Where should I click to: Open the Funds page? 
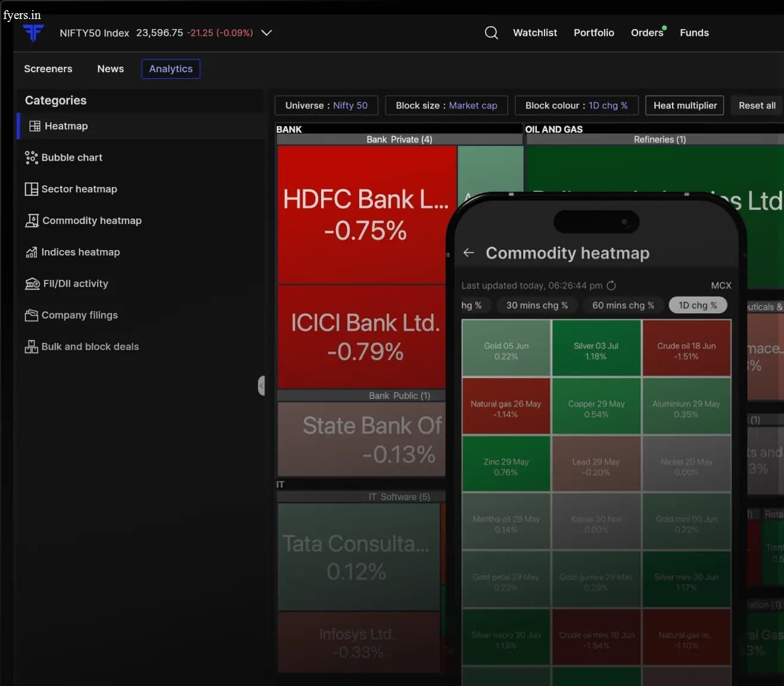(695, 33)
